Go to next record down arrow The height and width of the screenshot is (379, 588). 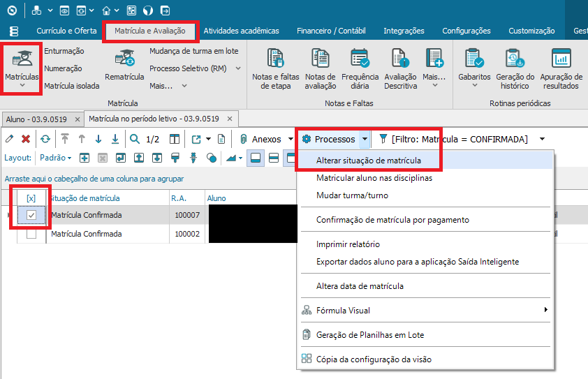pyautogui.click(x=98, y=139)
